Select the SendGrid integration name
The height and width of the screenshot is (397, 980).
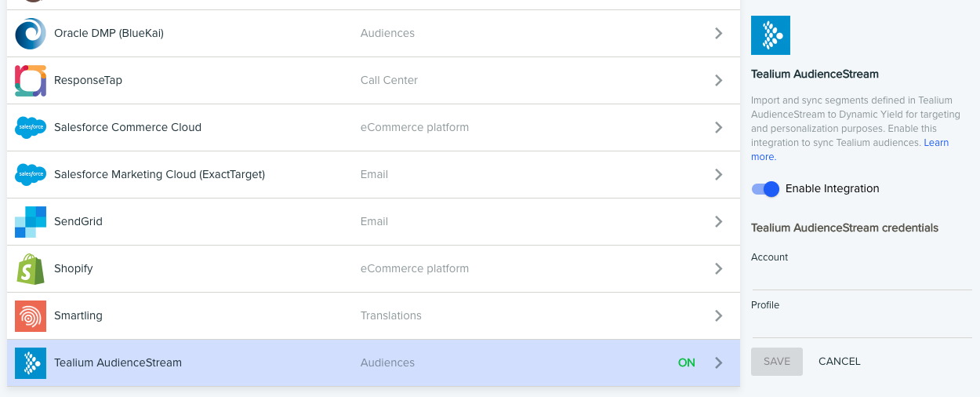pos(78,222)
